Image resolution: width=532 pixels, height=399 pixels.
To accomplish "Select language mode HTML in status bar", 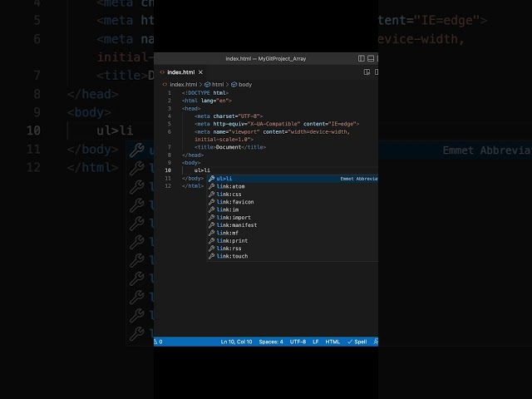I will (332, 342).
